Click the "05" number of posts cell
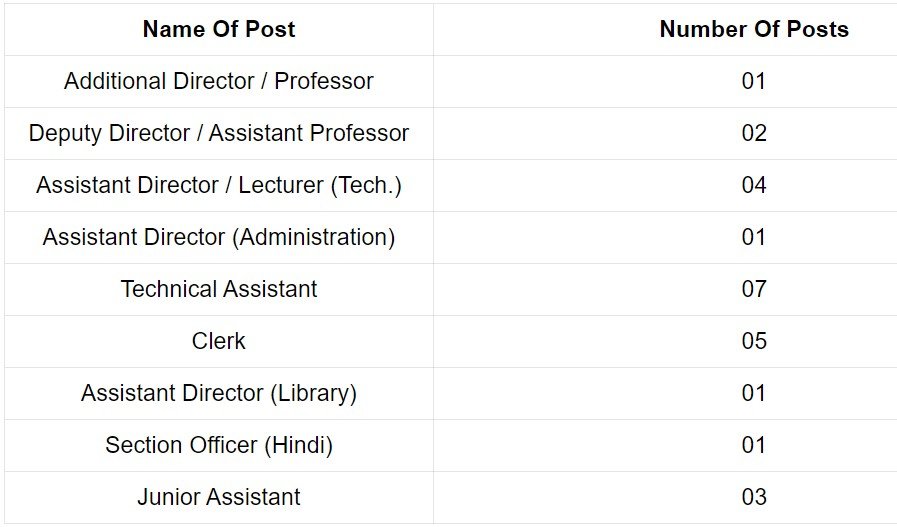The image size is (897, 527). click(754, 341)
